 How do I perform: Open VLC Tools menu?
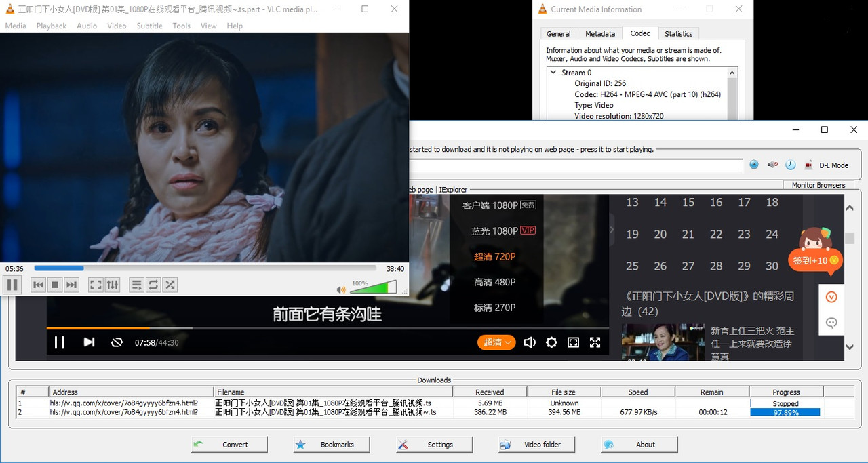(181, 26)
